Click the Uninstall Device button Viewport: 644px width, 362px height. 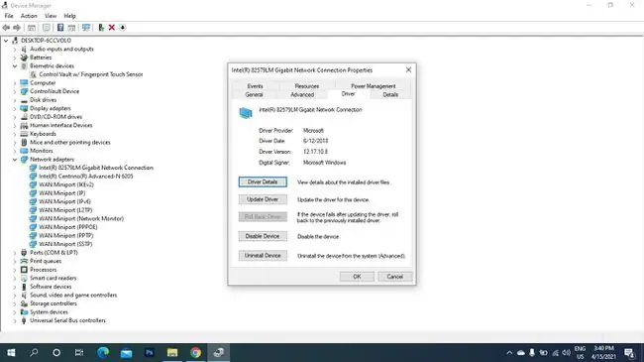[263, 256]
